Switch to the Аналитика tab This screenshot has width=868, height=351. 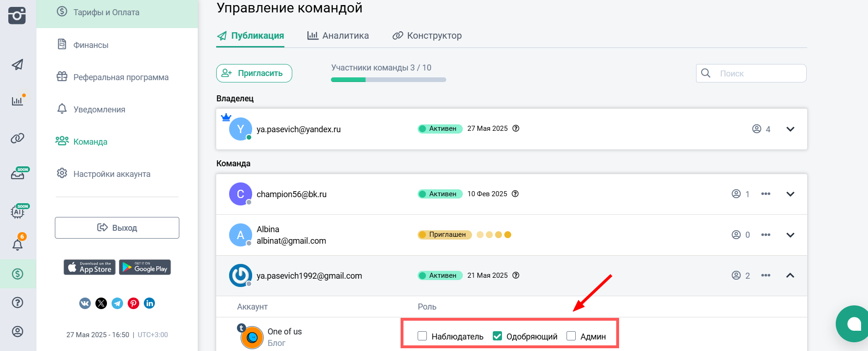point(338,35)
